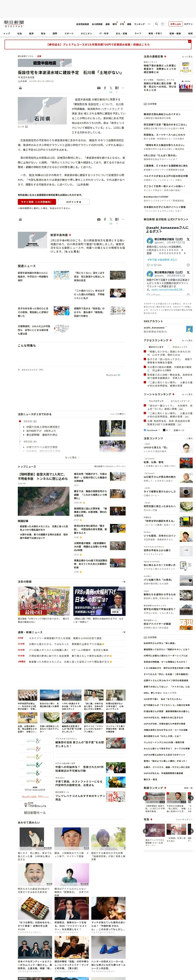
Task: Expand the header ellipsis more menu
Action: click(x=149, y=24)
